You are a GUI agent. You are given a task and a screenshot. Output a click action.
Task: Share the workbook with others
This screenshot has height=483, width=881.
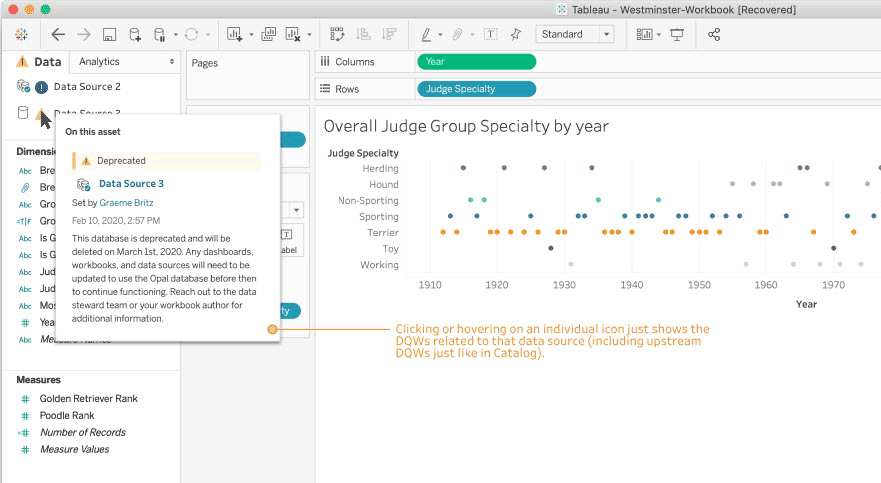[714, 35]
